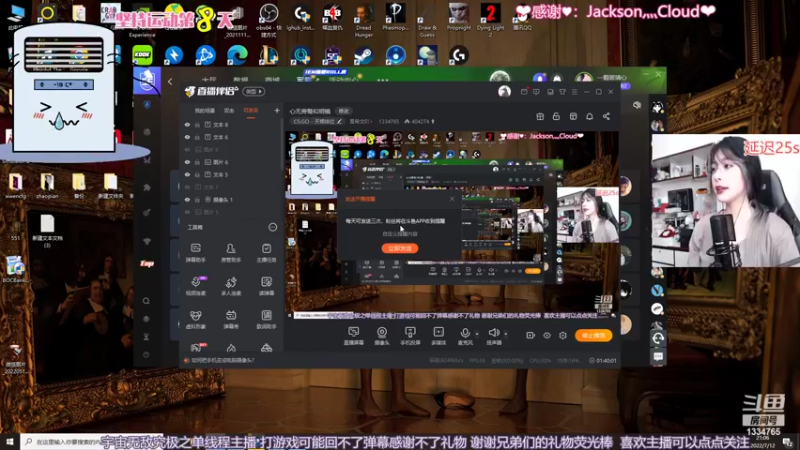Click 立即发送 in the reminder dialog
800x450 pixels.
coord(399,248)
